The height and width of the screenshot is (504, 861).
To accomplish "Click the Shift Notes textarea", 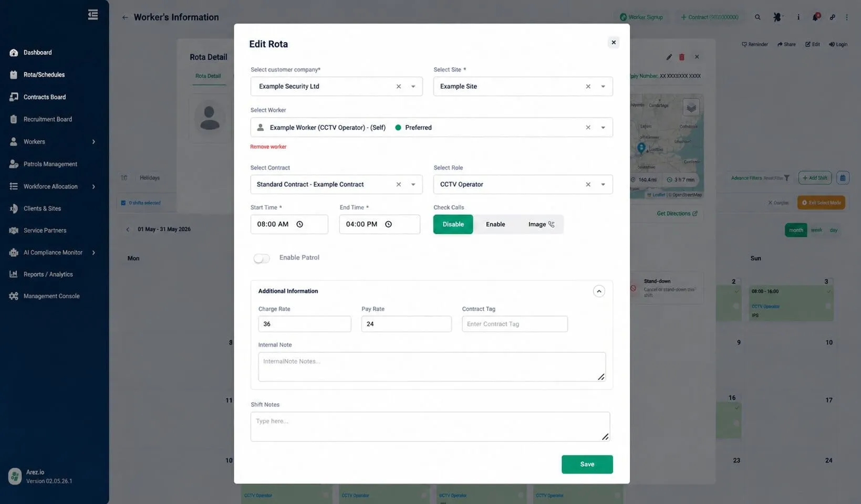I will pos(430,427).
